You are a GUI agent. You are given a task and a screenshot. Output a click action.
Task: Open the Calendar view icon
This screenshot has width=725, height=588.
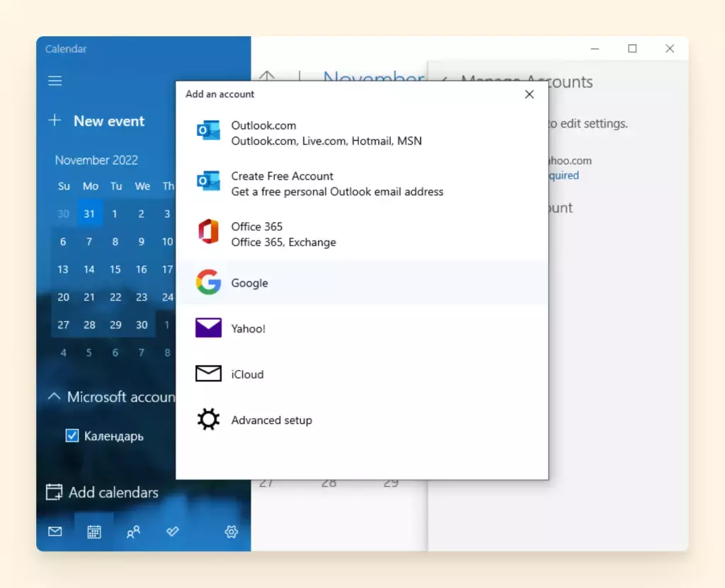[94, 531]
